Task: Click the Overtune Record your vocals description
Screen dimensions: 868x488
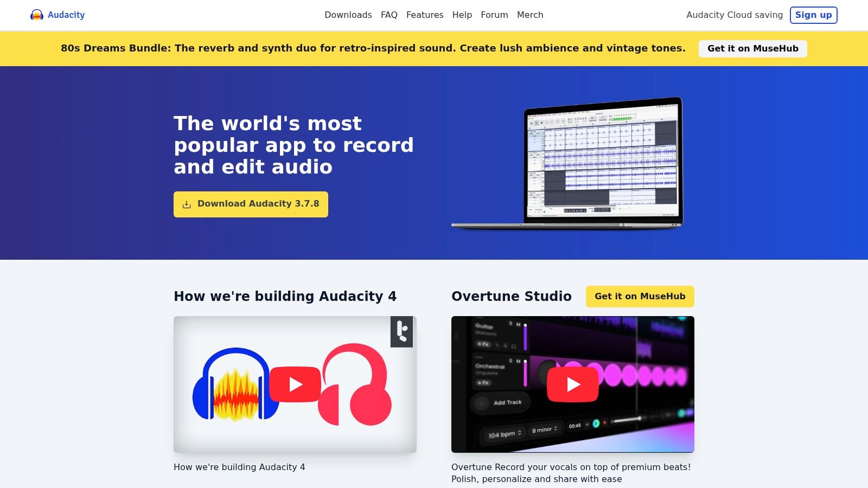Action: 571,473
